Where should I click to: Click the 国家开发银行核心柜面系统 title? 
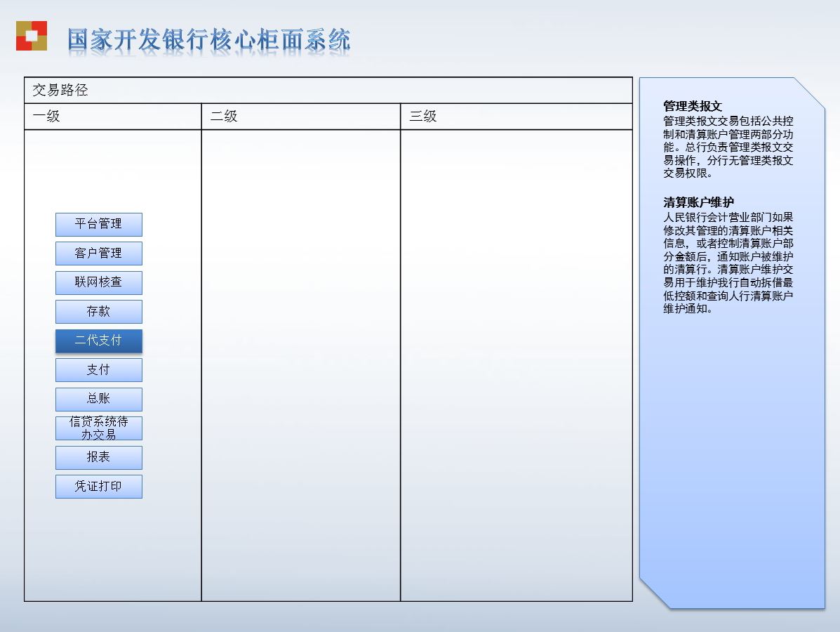209,40
